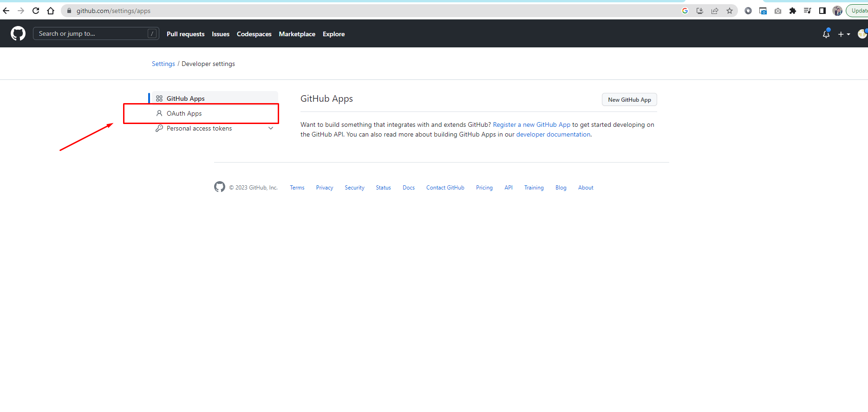Open developer documentation link
This screenshot has height=412, width=868.
(553, 134)
